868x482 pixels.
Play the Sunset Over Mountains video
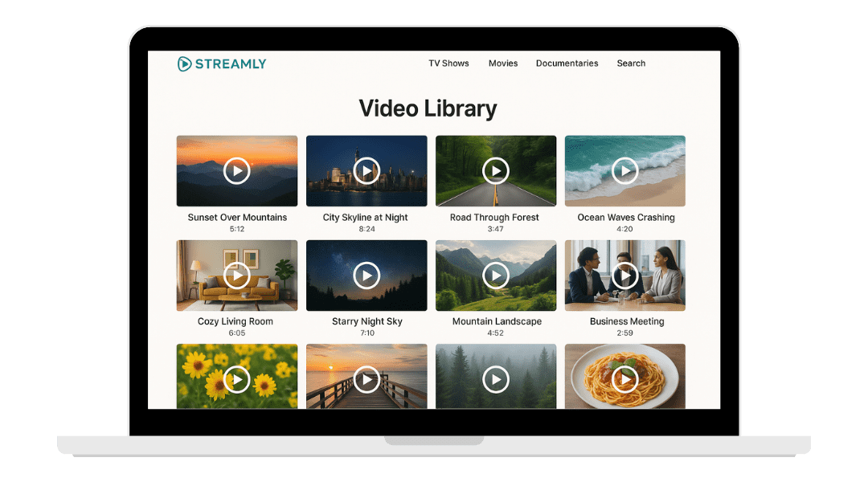(x=237, y=170)
